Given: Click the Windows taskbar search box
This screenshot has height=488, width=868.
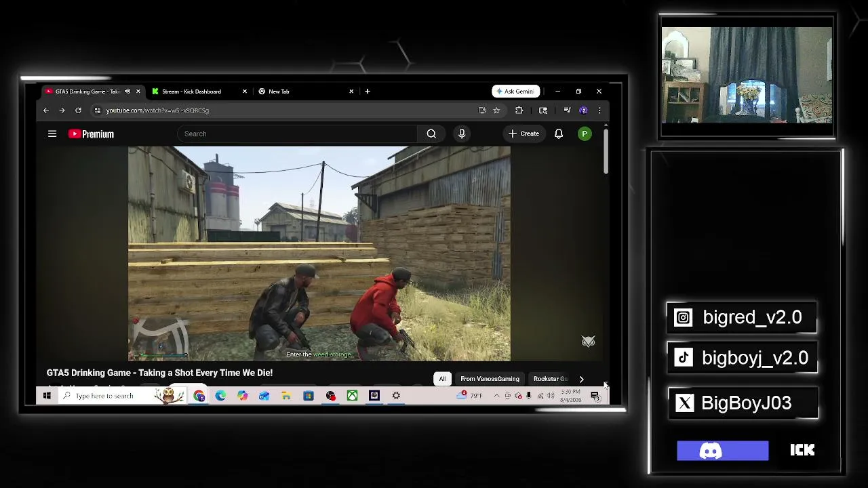Looking at the screenshot, I should 122,396.
